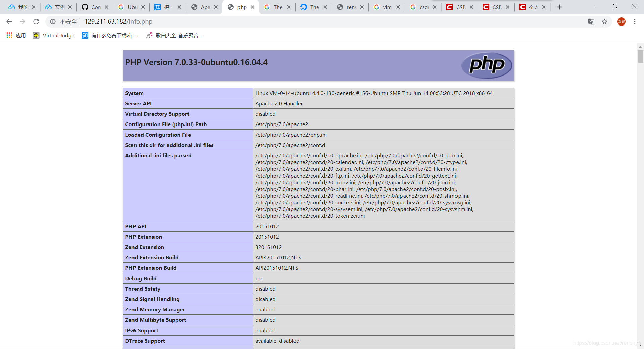Select the /etc/php/7.0/apache2/php.ini value

coord(291,135)
